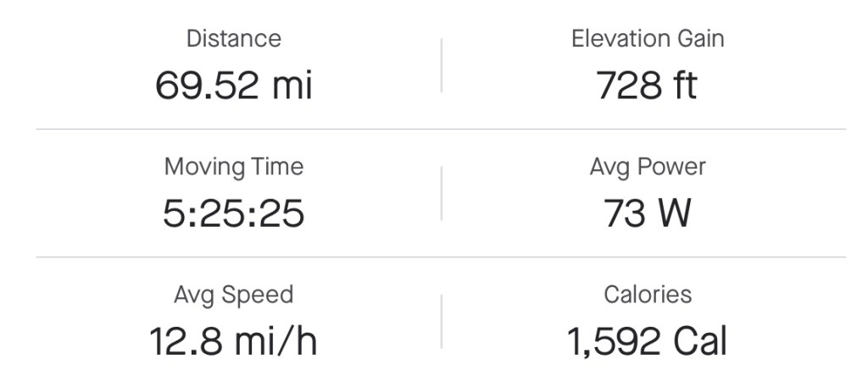Select the 1,592 Cal calories value

(x=648, y=341)
